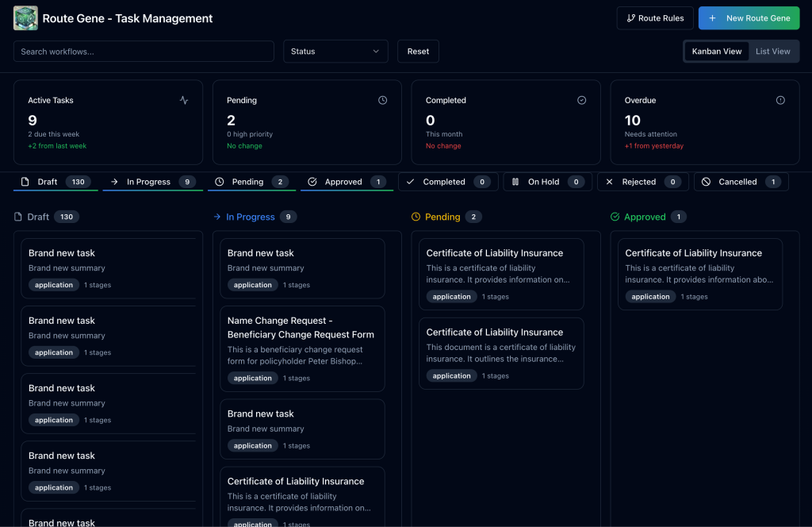Click the In Progress column arrow icon

coord(217,217)
